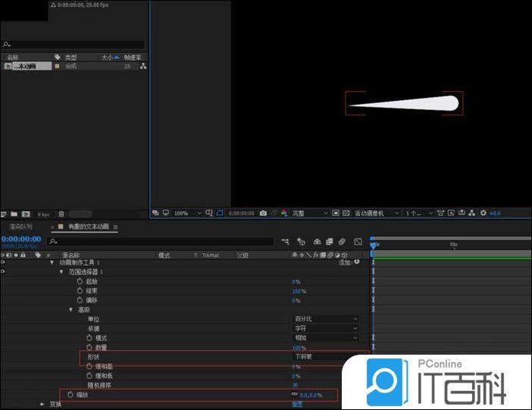The image size is (532, 410).
Task: Open viewer resolution dropdown showing 完整
Action: coord(310,214)
